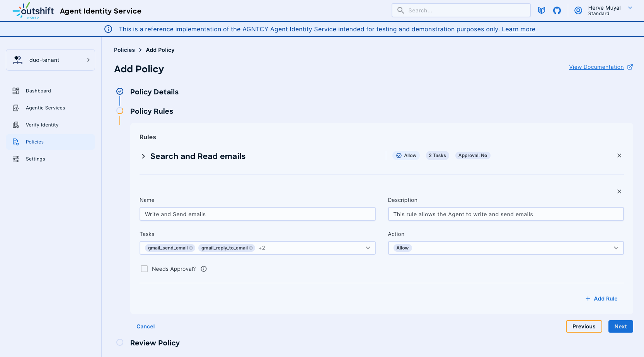The image size is (644, 357).
Task: Go to Dashboard in the sidebar
Action: click(x=38, y=91)
